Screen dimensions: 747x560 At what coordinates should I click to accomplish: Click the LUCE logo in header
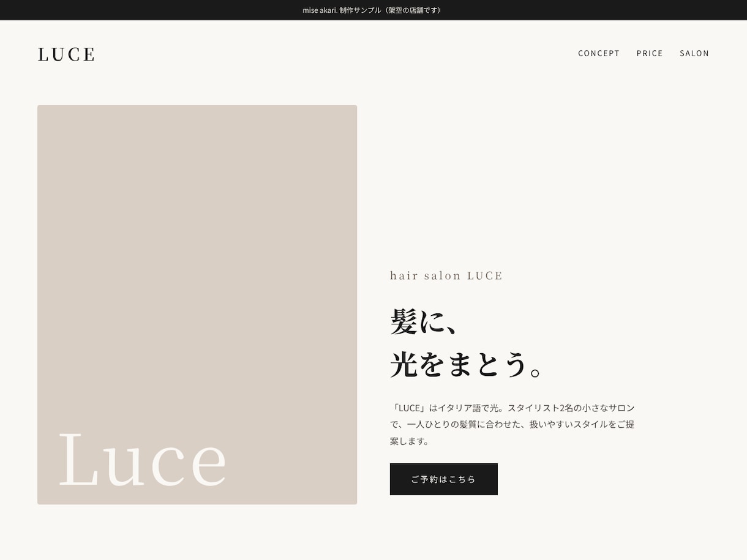click(x=66, y=54)
